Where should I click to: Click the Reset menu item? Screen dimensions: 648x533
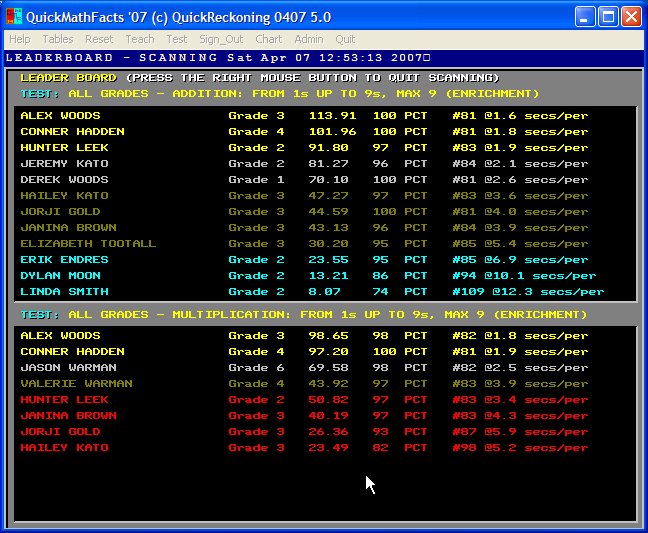click(99, 39)
